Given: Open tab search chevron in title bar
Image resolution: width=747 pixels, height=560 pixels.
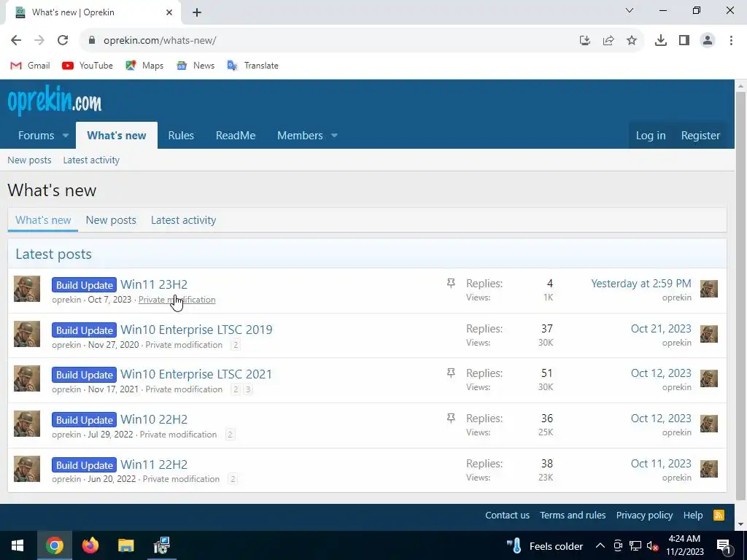Looking at the screenshot, I should pyautogui.click(x=630, y=10).
